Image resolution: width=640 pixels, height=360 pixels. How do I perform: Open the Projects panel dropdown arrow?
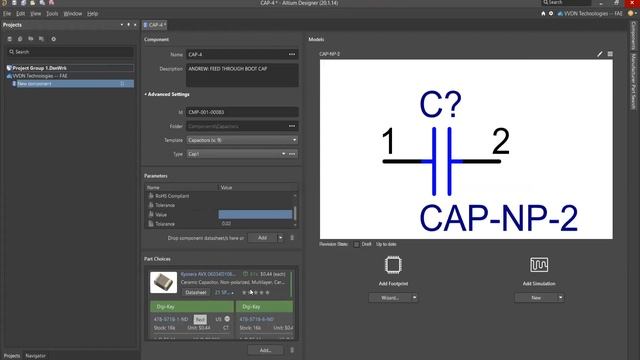point(122,25)
